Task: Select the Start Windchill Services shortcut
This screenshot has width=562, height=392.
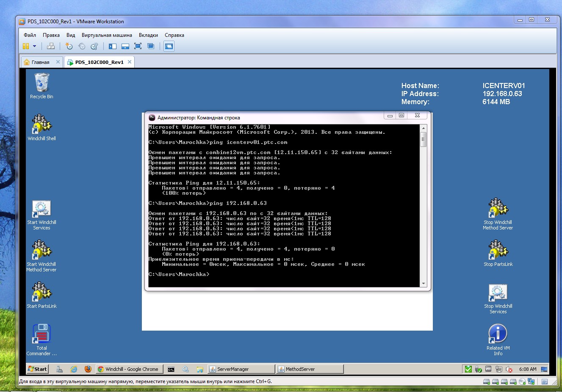Action: tap(42, 215)
